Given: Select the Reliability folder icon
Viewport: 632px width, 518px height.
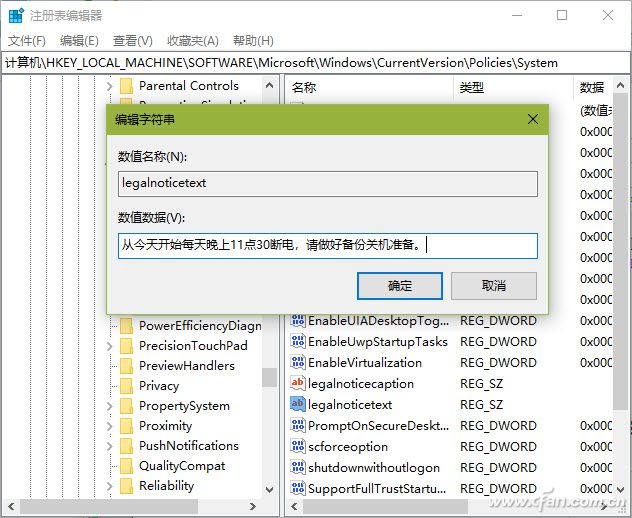Looking at the screenshot, I should click(x=127, y=486).
